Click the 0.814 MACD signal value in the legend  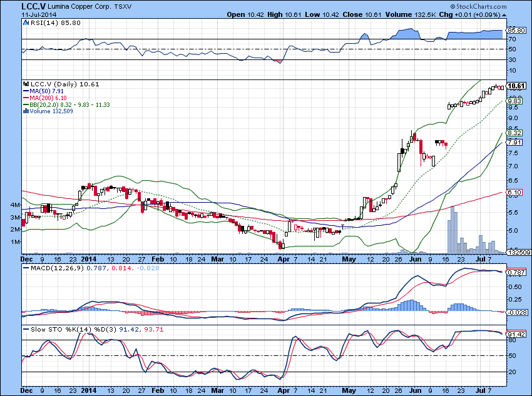click(122, 268)
